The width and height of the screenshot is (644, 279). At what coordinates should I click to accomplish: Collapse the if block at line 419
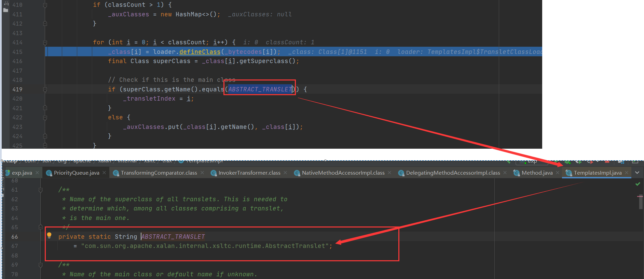pos(45,89)
